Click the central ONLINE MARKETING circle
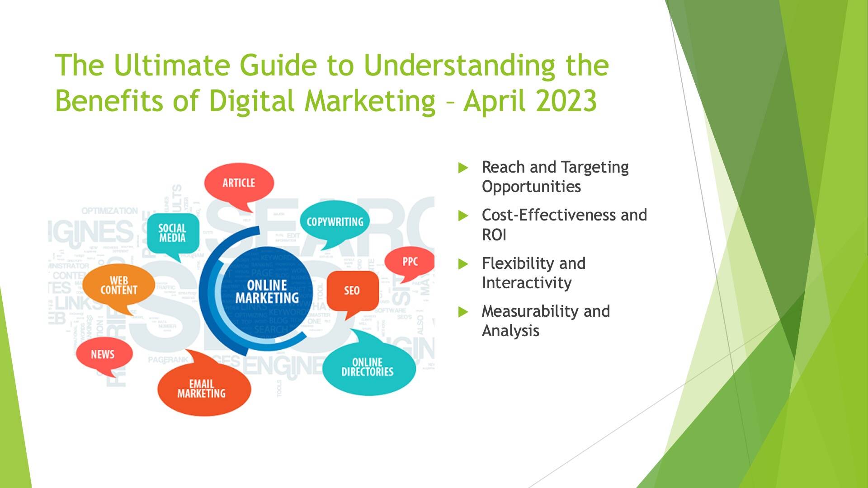This screenshot has width=868, height=488. pyautogui.click(x=267, y=292)
